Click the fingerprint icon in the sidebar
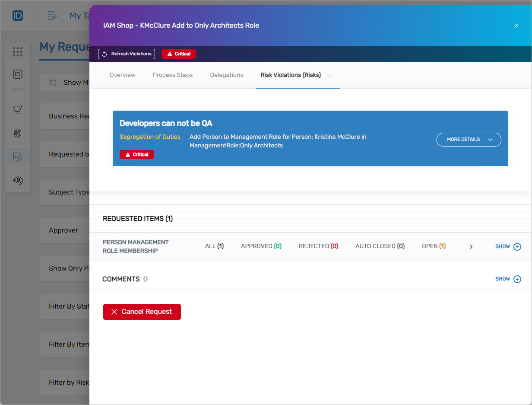This screenshot has height=405, width=532. coord(18,133)
